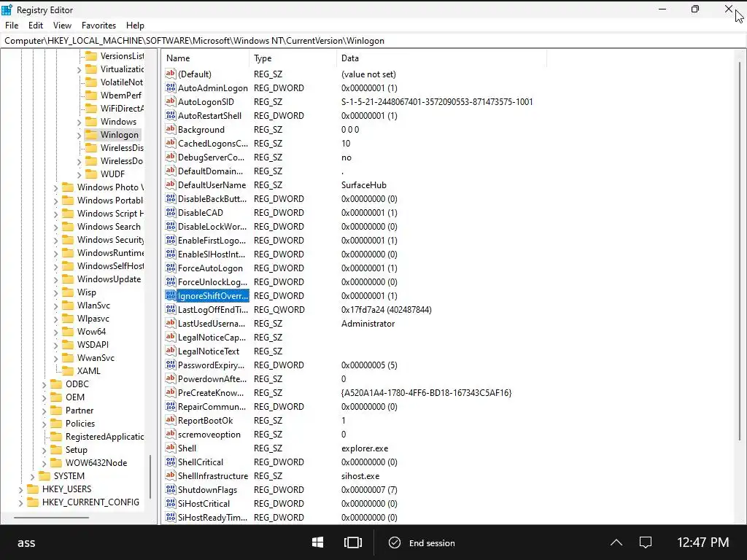Expand the Windows Search key
The height and width of the screenshot is (560, 747).
point(55,227)
